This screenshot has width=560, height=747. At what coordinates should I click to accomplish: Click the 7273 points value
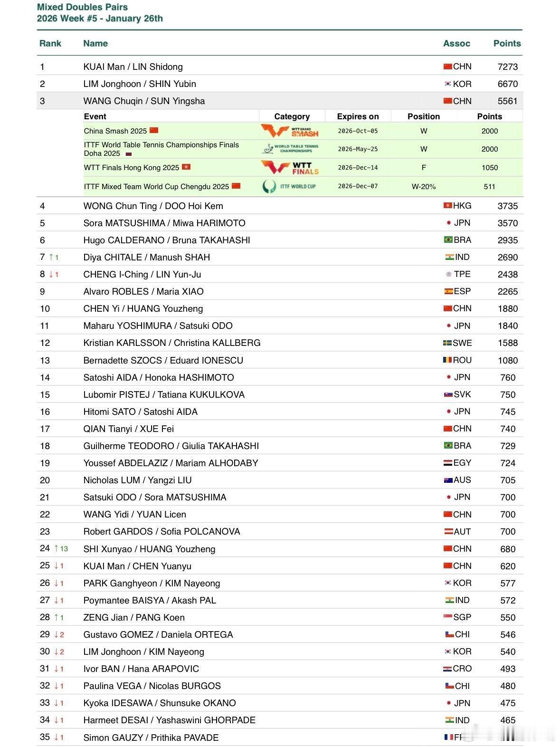click(508, 67)
